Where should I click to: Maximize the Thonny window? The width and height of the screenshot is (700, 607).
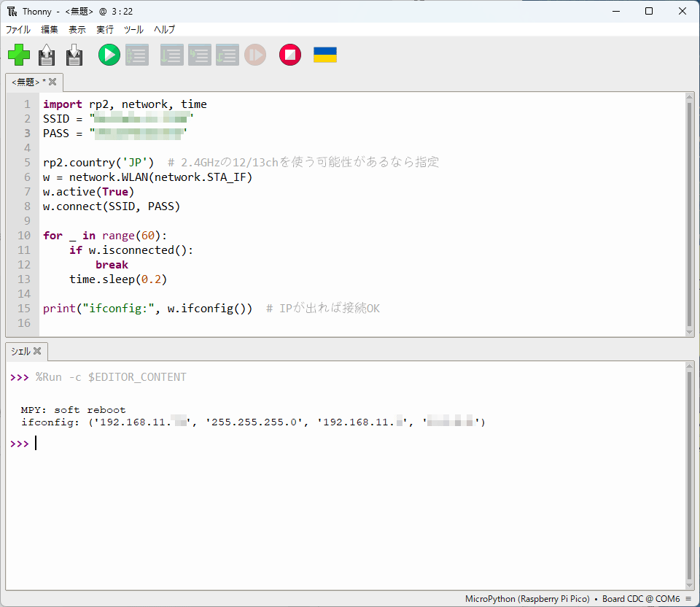coord(649,11)
